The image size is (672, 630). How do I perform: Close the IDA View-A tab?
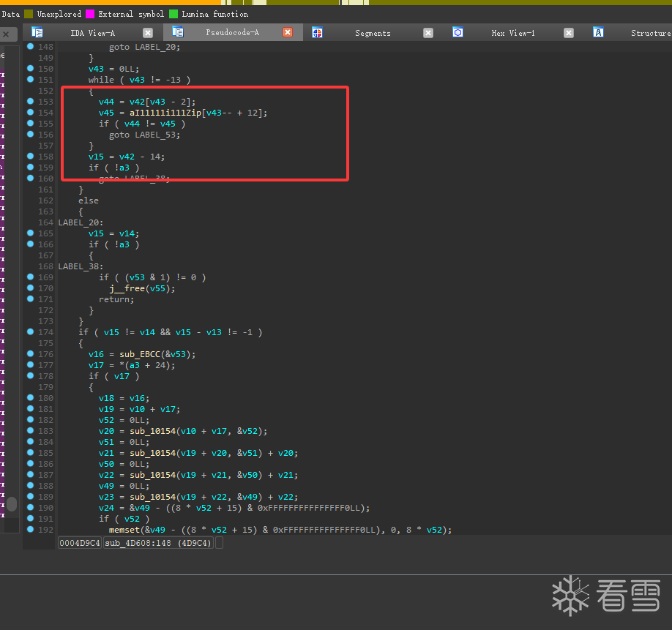(x=148, y=33)
